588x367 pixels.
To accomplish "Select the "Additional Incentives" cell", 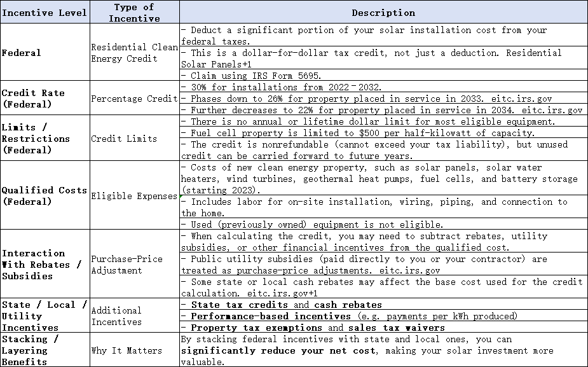I will tap(116, 316).
